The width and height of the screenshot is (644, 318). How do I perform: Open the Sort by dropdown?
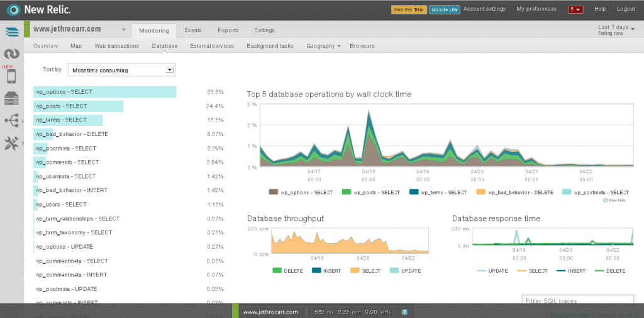[x=121, y=70]
